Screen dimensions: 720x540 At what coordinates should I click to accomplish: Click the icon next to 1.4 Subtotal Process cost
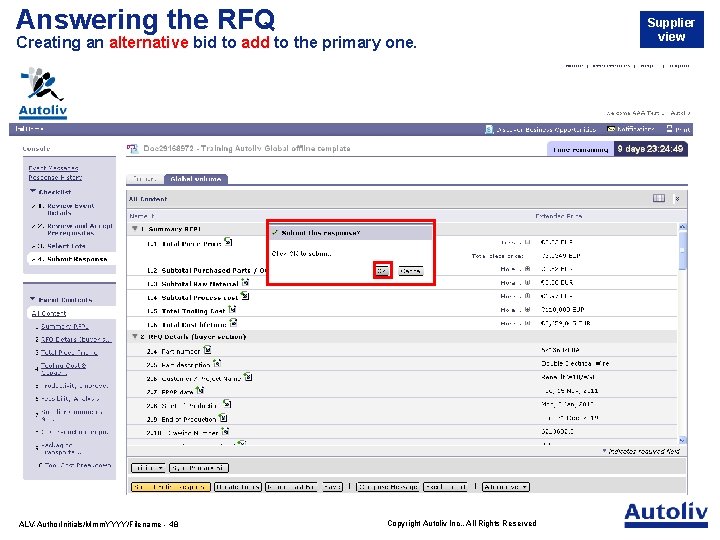pyautogui.click(x=245, y=296)
